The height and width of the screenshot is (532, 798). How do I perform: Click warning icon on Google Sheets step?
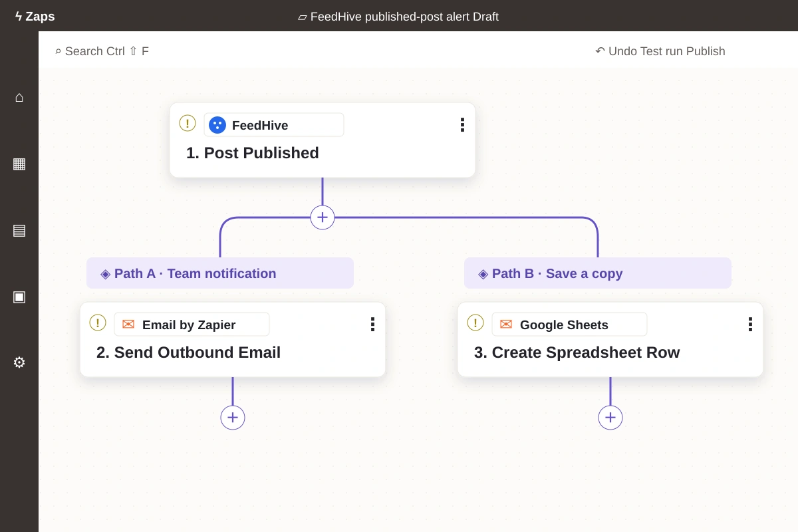click(475, 323)
